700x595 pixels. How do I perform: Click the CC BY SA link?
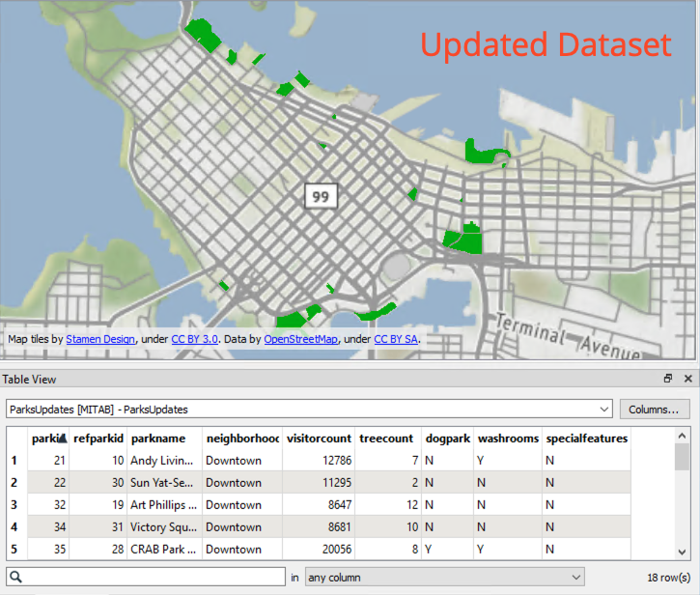[396, 340]
